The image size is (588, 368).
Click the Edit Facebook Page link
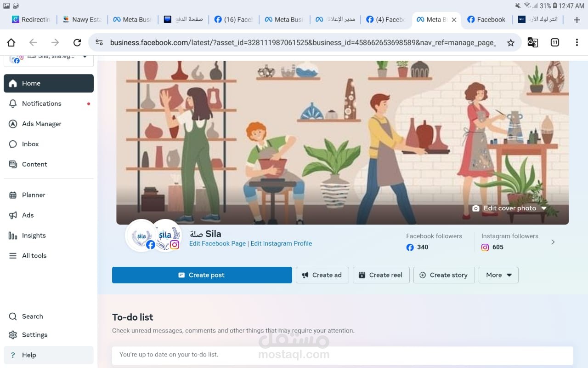click(x=217, y=244)
